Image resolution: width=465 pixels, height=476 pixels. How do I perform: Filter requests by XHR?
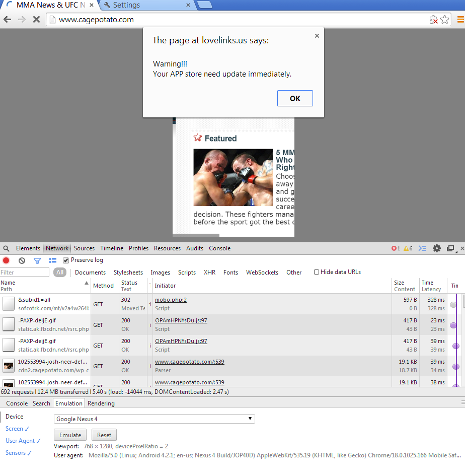(209, 273)
